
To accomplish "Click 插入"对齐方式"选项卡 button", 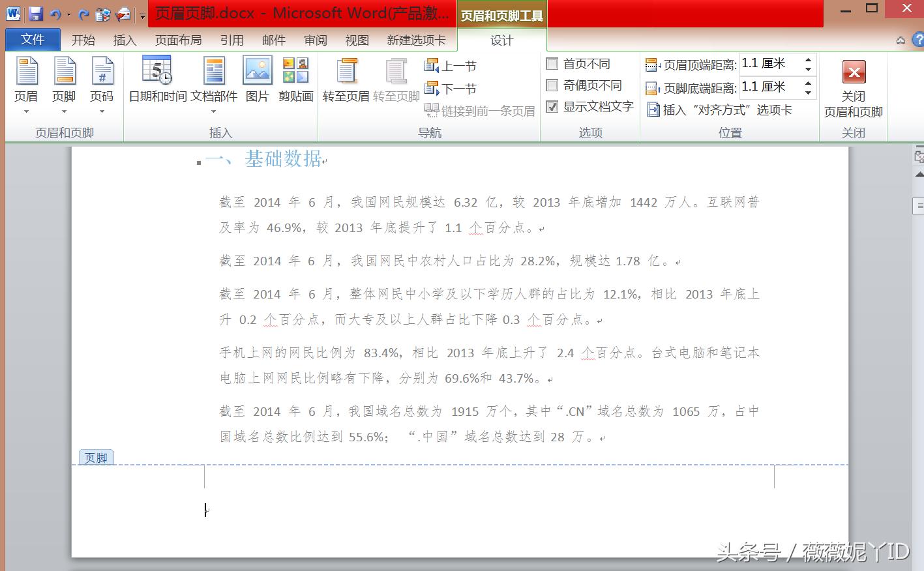I will tap(720, 110).
